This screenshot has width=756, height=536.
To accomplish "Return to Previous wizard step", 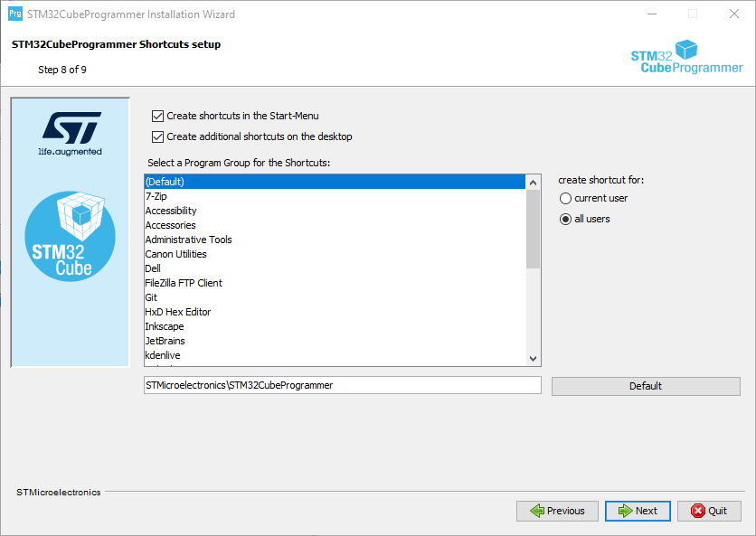I will (x=557, y=511).
